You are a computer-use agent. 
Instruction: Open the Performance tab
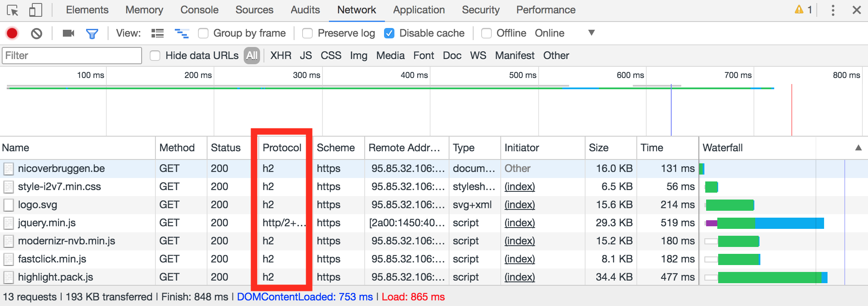(546, 10)
